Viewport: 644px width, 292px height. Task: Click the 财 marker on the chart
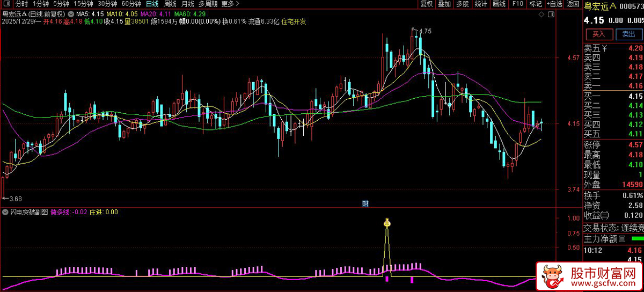tap(365, 203)
